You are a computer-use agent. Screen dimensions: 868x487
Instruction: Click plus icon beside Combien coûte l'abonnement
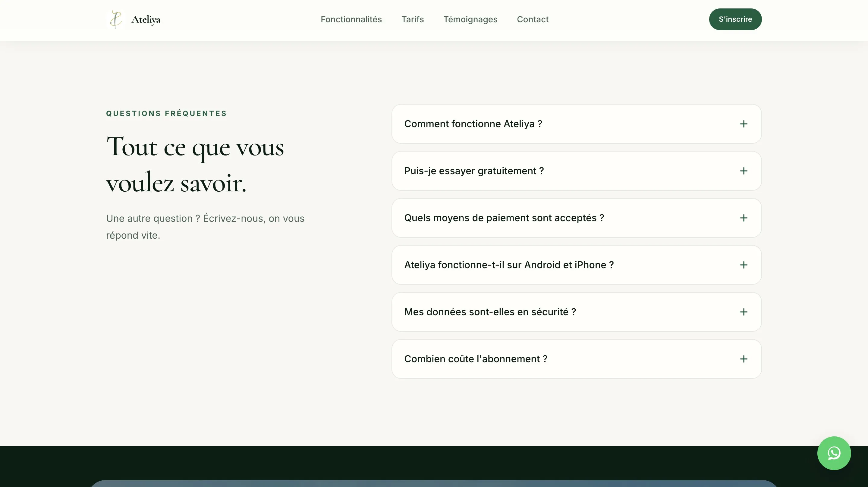743,359
